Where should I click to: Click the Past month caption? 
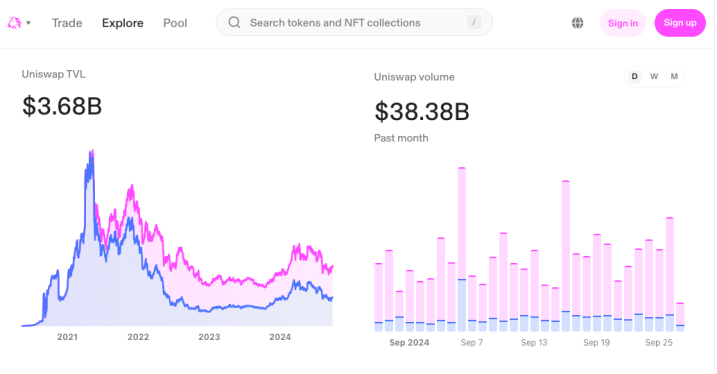(x=401, y=138)
